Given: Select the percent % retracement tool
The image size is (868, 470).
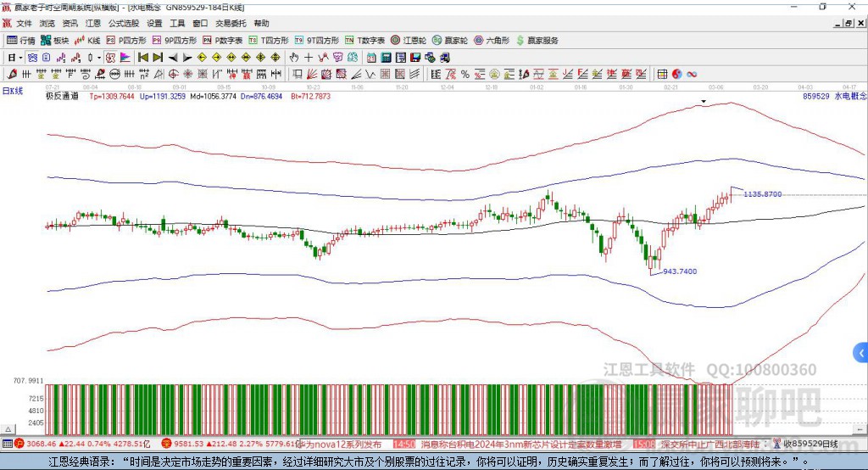Looking at the screenshot, I should coord(465,75).
